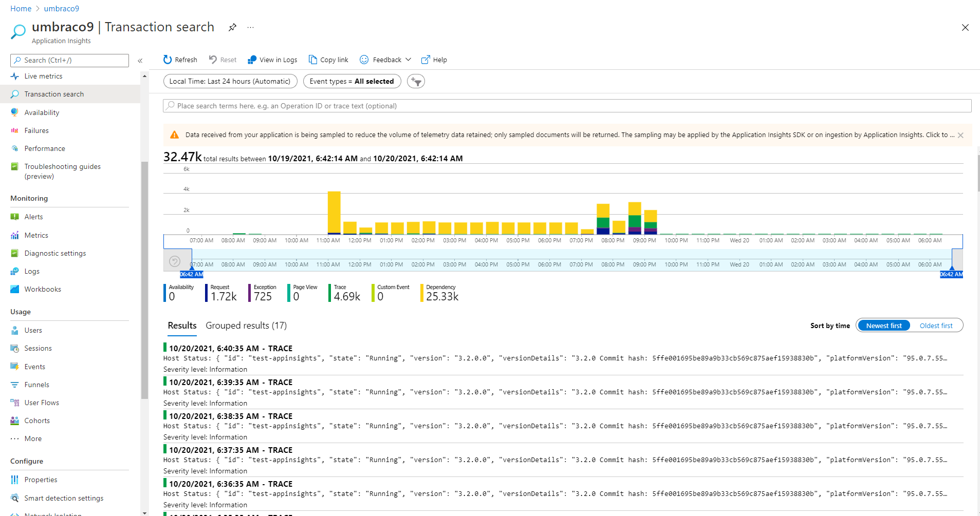Go to Home breadcrumb
Image resolution: width=980 pixels, height=516 pixels.
tap(21, 9)
